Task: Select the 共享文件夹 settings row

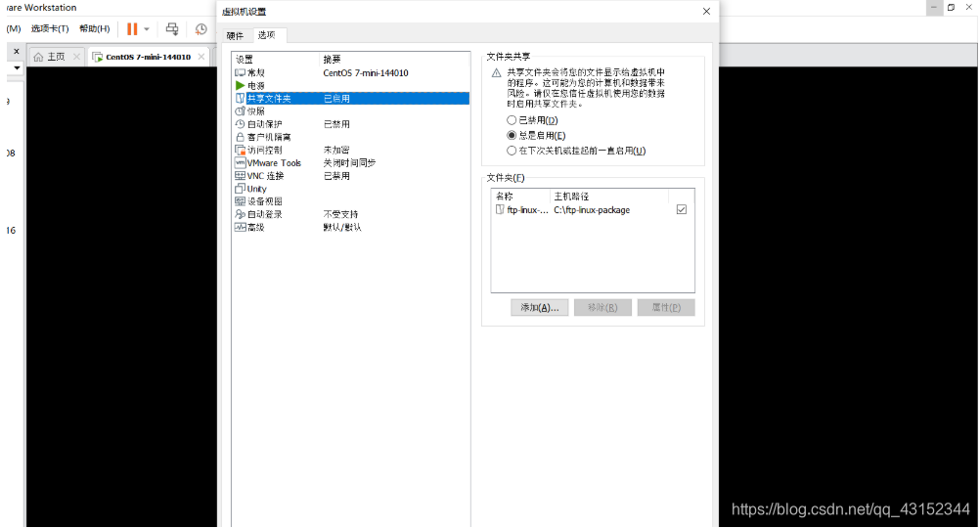Action: tap(350, 99)
